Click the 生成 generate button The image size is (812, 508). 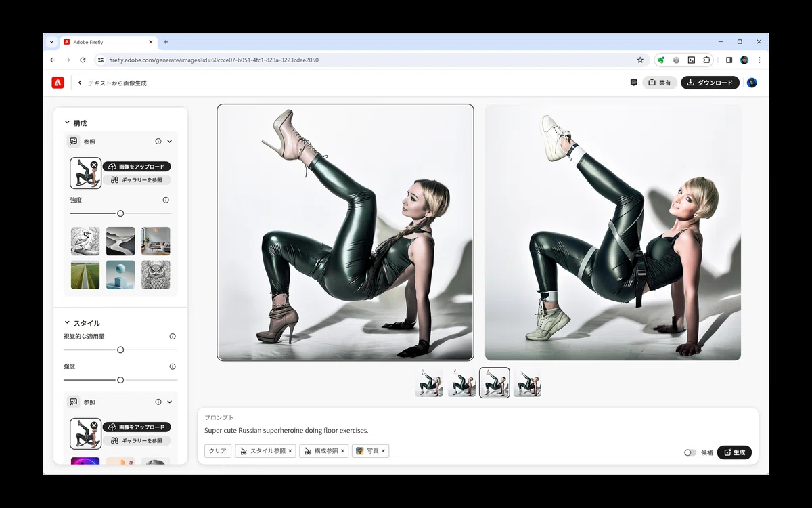click(734, 452)
